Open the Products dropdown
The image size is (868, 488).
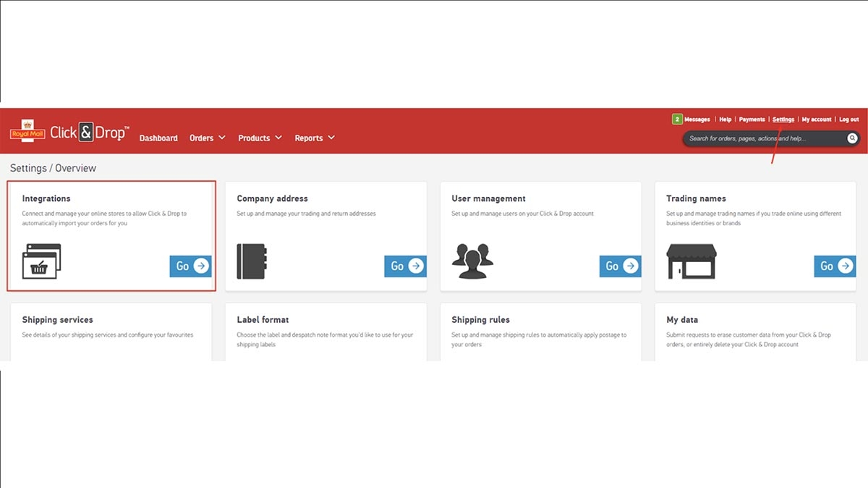coord(259,138)
